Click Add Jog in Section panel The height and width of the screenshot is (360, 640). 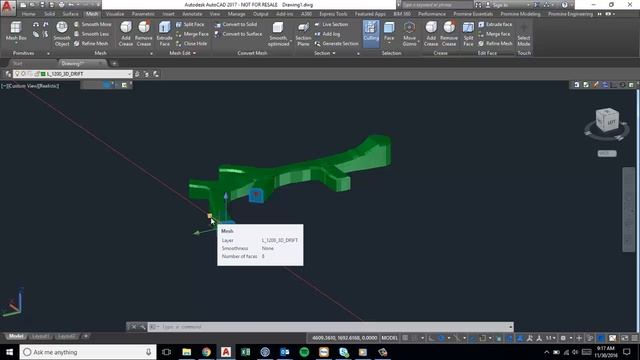pos(327,34)
